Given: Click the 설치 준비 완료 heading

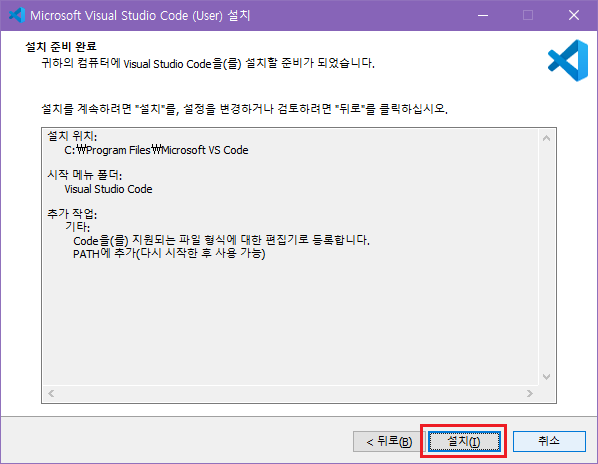Looking at the screenshot, I should [61, 47].
